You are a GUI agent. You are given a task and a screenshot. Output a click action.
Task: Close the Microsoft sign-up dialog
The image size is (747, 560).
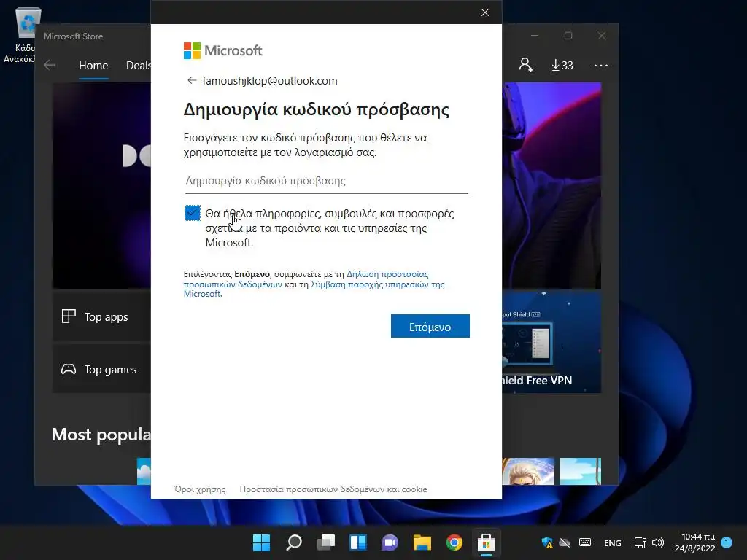[x=485, y=12]
